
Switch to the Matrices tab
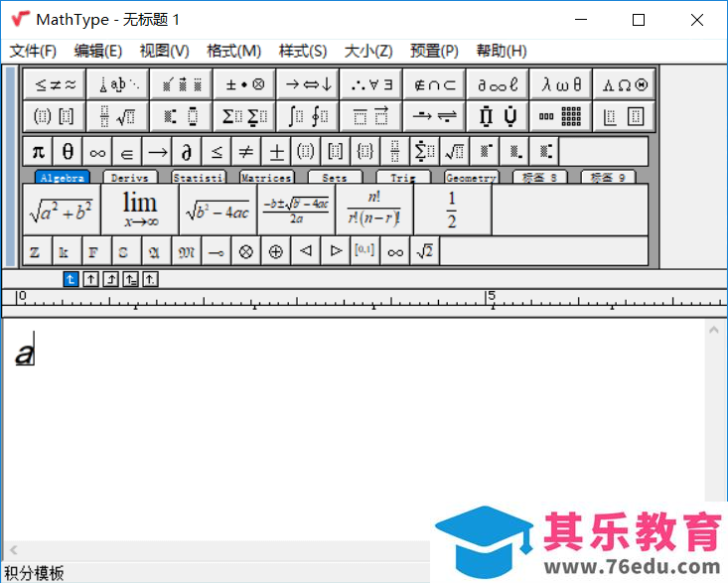click(267, 178)
